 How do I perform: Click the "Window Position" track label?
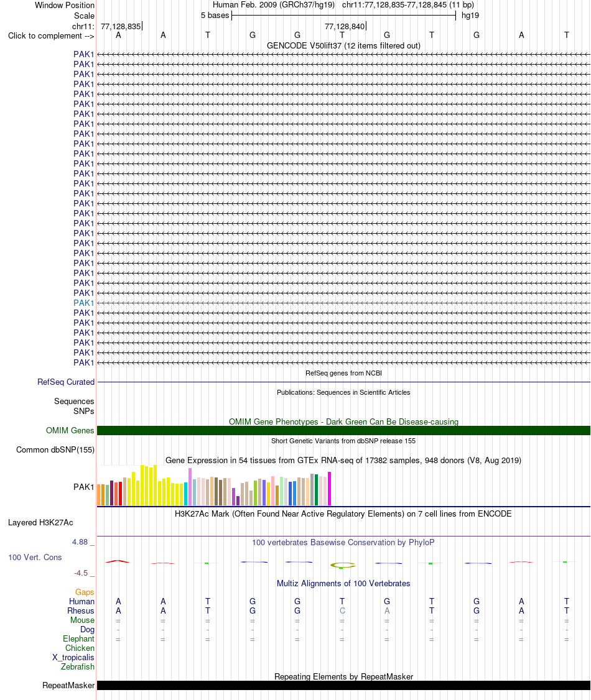[64, 6]
